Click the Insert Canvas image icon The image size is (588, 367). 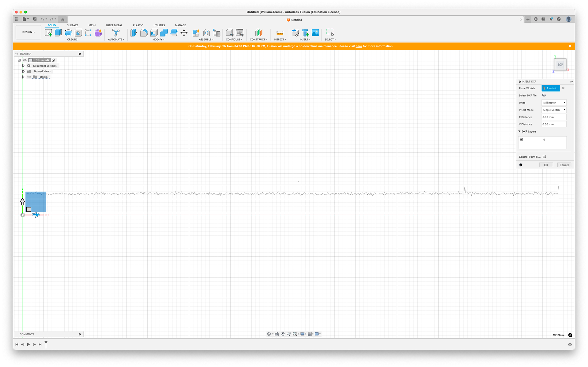(315, 32)
